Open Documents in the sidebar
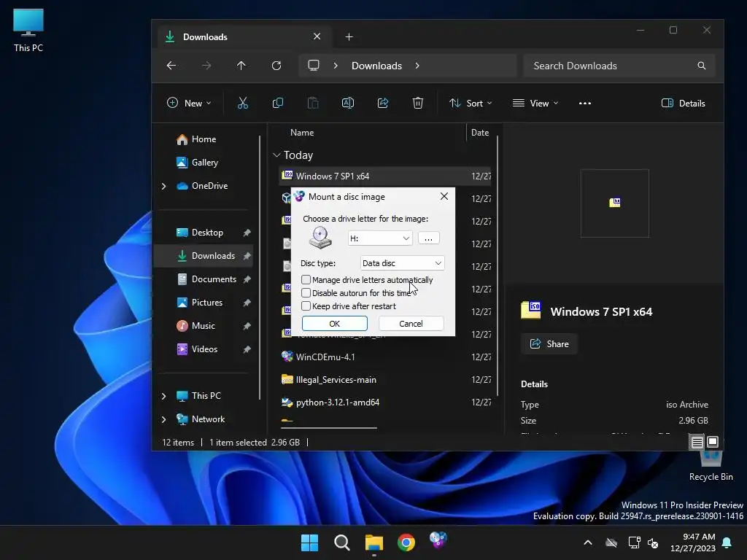747x560 pixels. click(x=214, y=279)
